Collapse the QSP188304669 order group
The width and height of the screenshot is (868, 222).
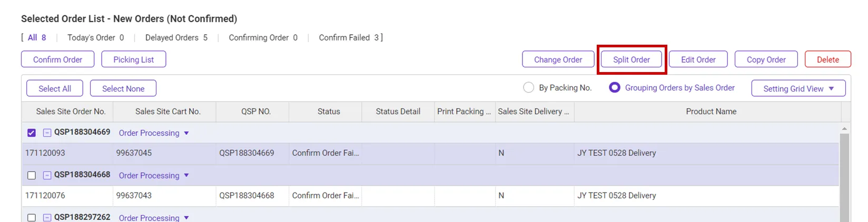pos(47,133)
